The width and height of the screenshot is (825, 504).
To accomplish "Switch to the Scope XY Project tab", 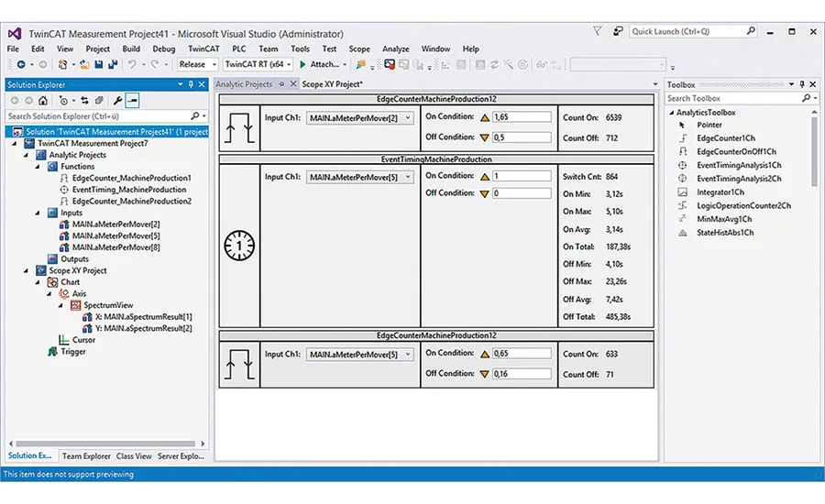I will [332, 84].
